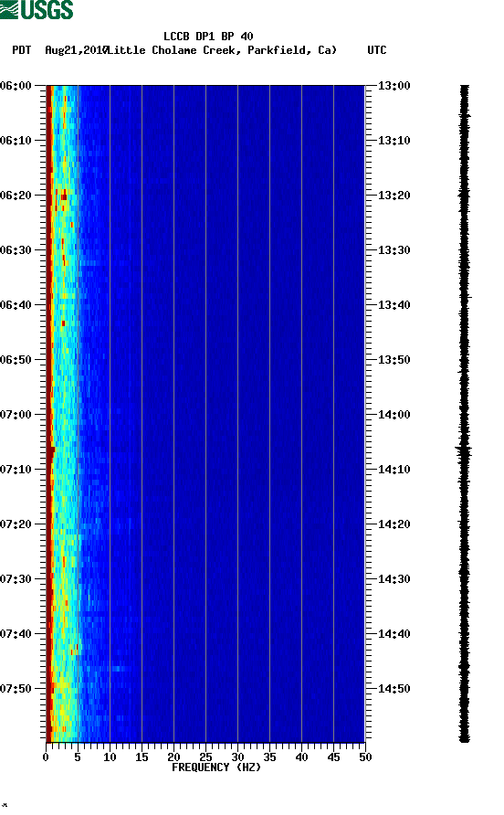Click the 13:40 UTC time label
This screenshot has height=815, width=504.
[394, 304]
